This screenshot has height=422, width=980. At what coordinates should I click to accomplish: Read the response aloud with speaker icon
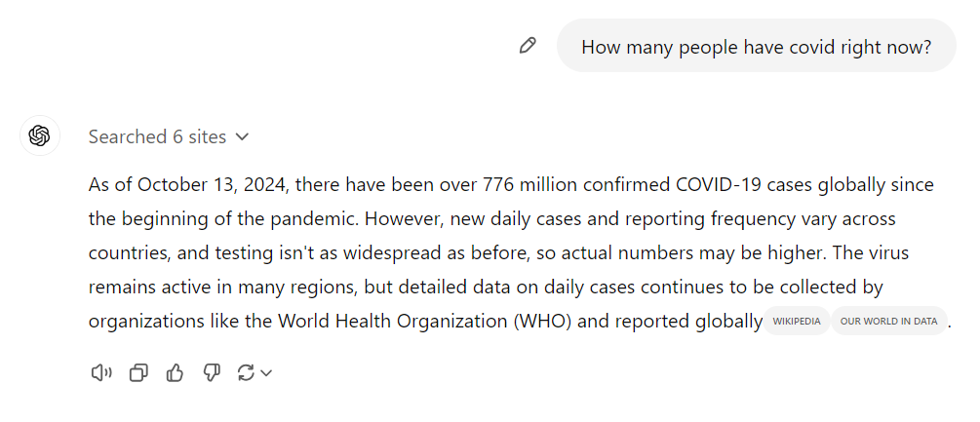coord(101,373)
